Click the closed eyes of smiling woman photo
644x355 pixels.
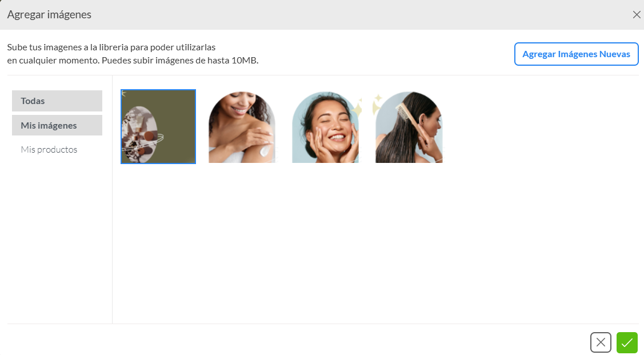coord(330,119)
